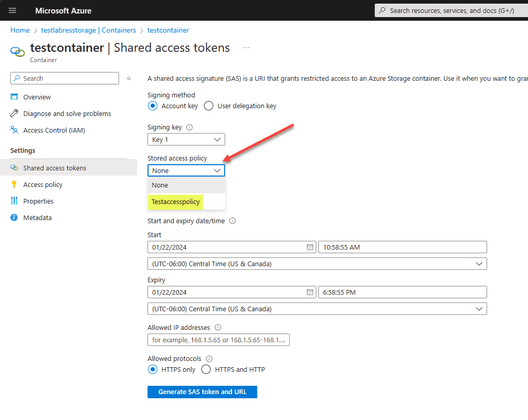Click the Expiry date field
Screen dimensions: 528x420
click(x=232, y=293)
